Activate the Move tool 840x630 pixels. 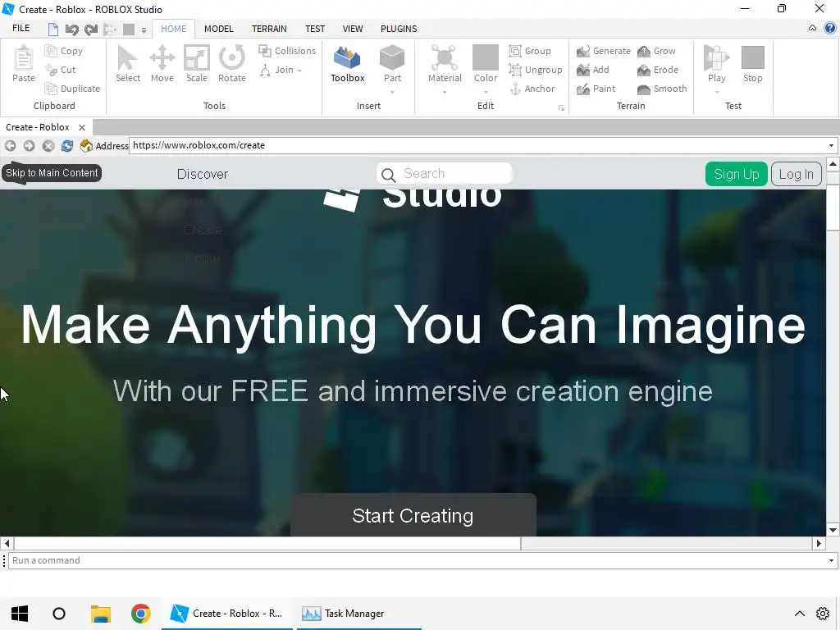click(x=162, y=64)
